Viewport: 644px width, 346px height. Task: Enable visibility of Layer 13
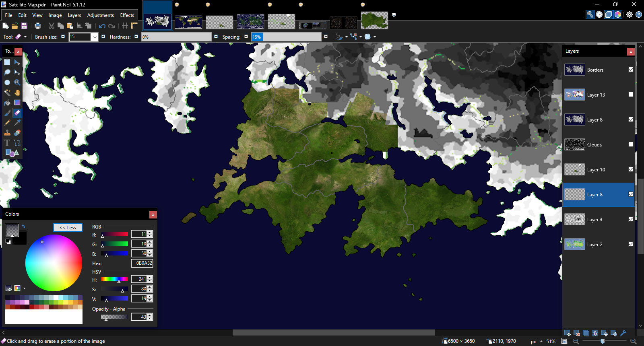point(631,95)
